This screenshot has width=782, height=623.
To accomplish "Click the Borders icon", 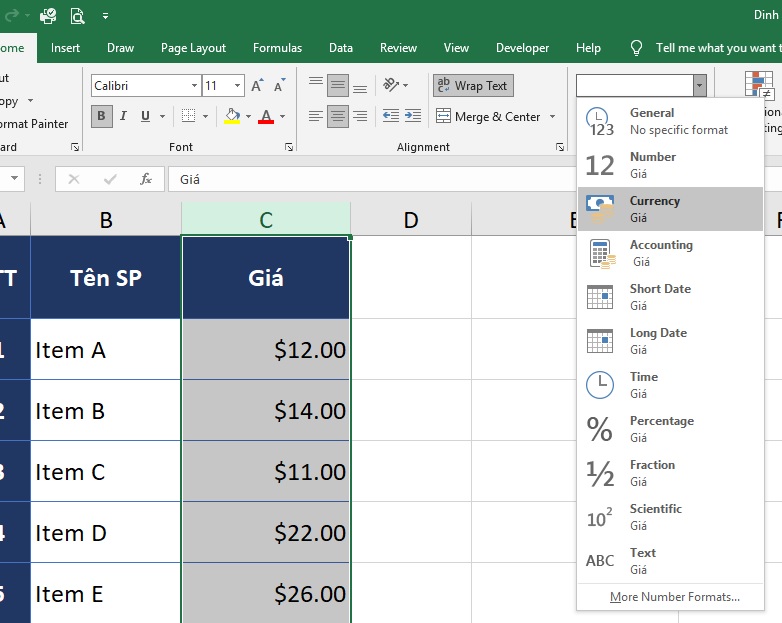I will (x=188, y=116).
